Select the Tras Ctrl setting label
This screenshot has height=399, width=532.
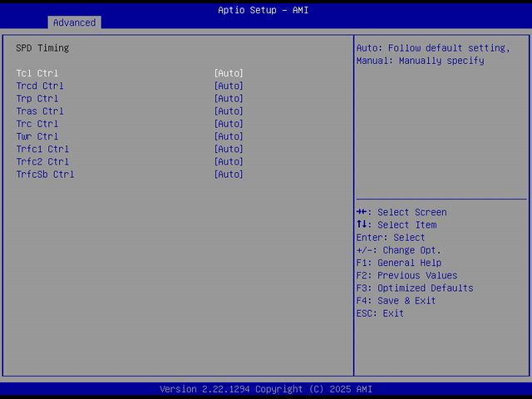tap(40, 111)
